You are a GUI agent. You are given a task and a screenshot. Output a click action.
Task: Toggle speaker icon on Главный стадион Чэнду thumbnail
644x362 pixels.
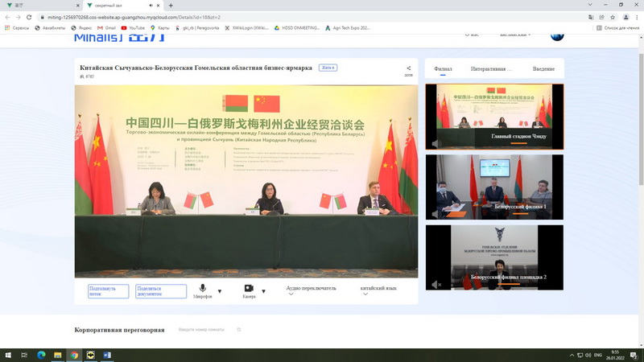click(436, 143)
